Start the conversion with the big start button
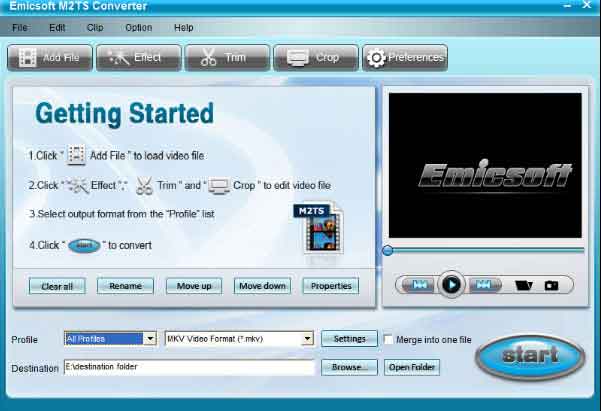This screenshot has height=411, width=601. [x=530, y=357]
